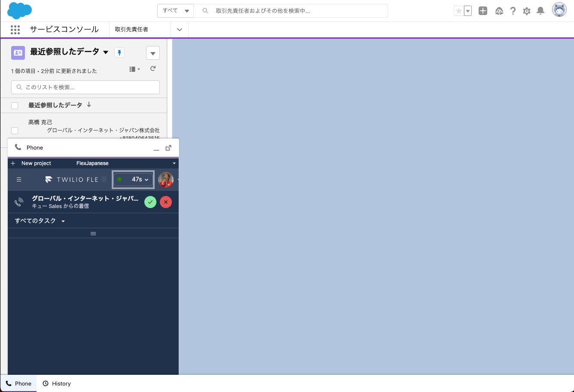Open the Salesforce App Launcher waffle icon
The height and width of the screenshot is (392, 574).
[15, 30]
